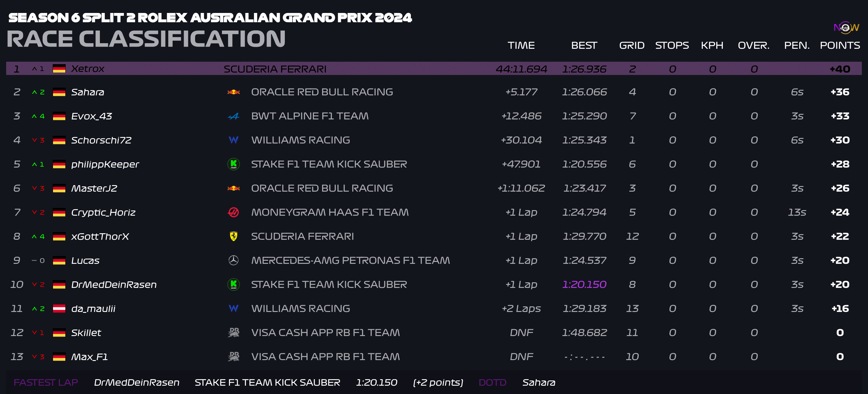Viewport: 868px width, 394px height.
Task: Click the Mercedes star logo beside Lucas
Action: pyautogui.click(x=234, y=260)
